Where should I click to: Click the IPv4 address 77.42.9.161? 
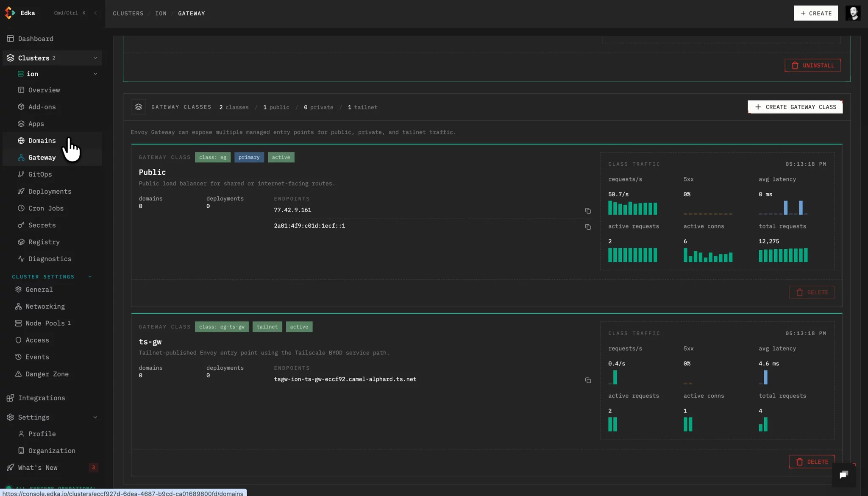tap(292, 210)
